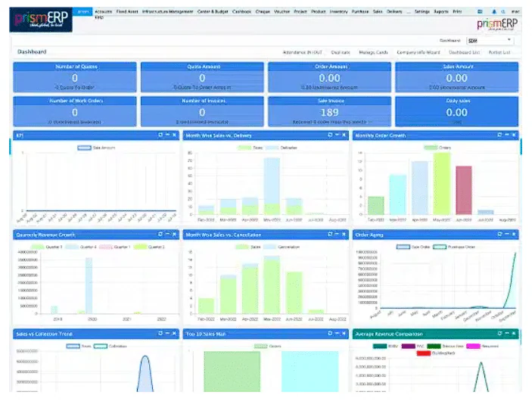The width and height of the screenshot is (532, 420).
Task: Collapse Month Wise Sales vs. Cancellation panel
Action: tap(337, 235)
